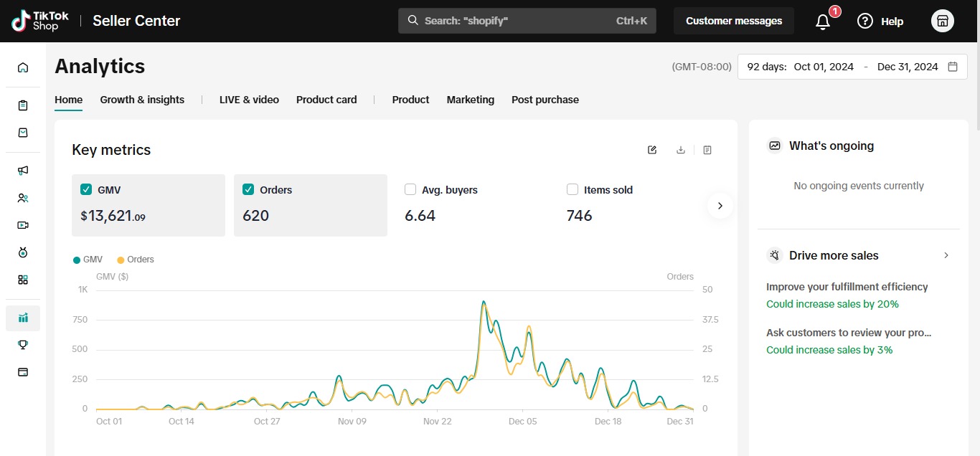Open the LIVE video camera sidebar icon
Image resolution: width=980 pixels, height=456 pixels.
coord(23,225)
